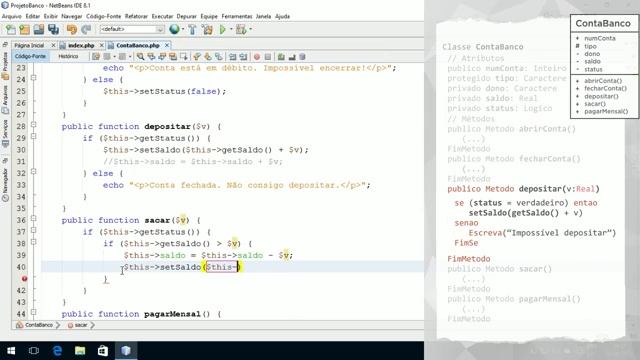Open the dropdown arrow beside Debug Project
This screenshot has width=640, height=360.
point(251,29)
